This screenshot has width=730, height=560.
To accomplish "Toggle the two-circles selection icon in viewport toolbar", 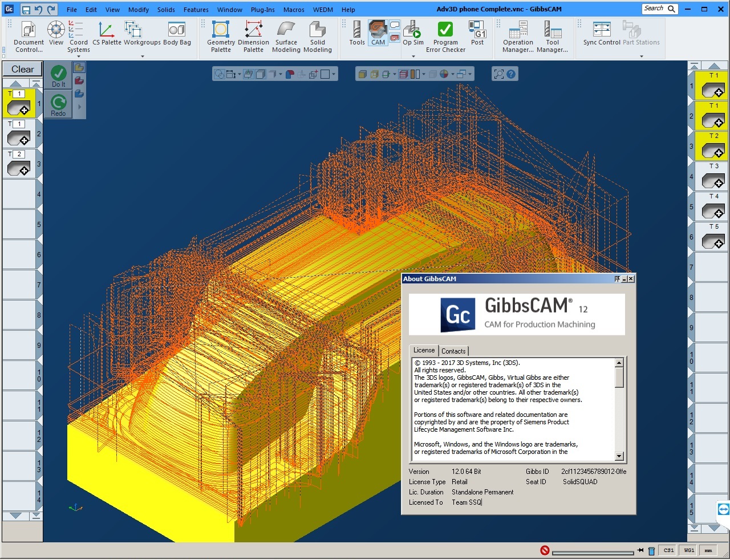I will (x=220, y=74).
